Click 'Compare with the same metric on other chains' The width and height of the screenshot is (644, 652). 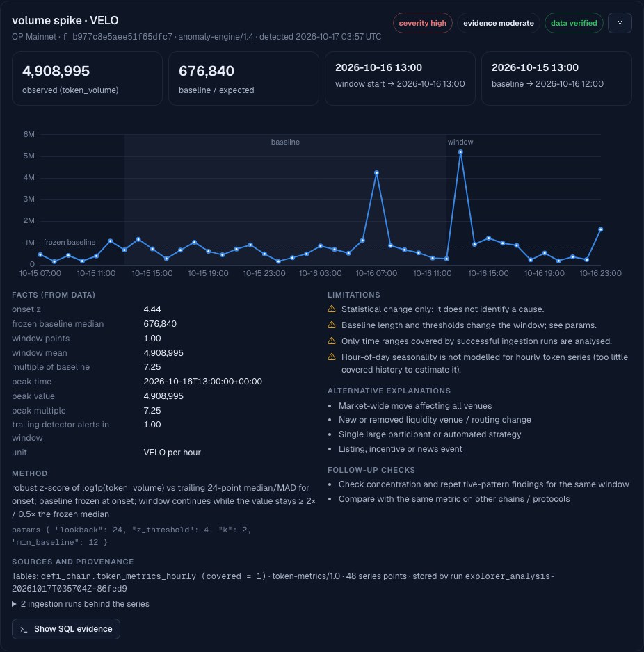[454, 498]
